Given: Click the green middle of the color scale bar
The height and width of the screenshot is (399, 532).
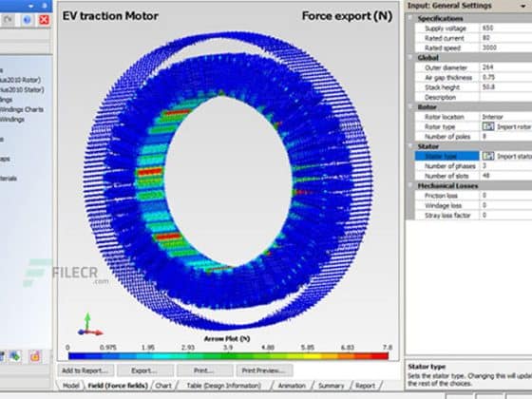Looking at the screenshot, I should coord(228,356).
